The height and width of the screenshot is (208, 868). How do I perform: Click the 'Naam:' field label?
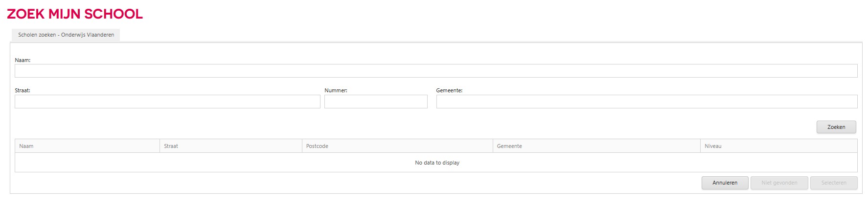click(23, 61)
